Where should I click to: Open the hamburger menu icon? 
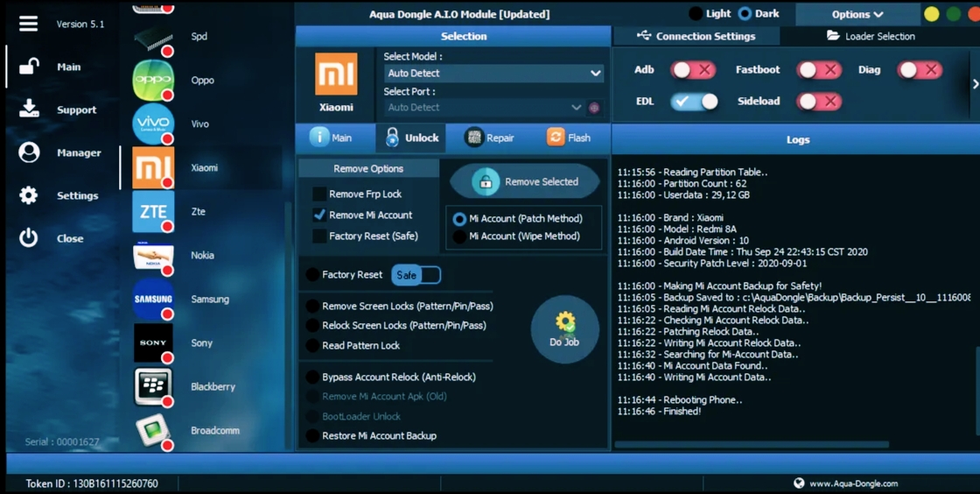(28, 24)
